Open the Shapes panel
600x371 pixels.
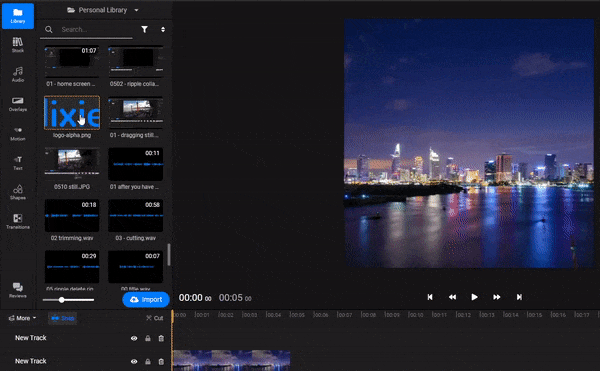coord(18,192)
